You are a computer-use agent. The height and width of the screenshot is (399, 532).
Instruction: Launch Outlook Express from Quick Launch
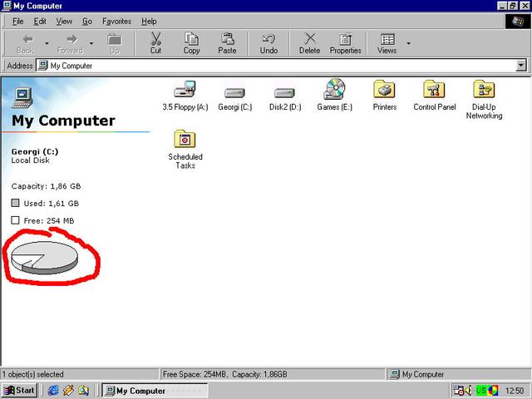[68, 391]
